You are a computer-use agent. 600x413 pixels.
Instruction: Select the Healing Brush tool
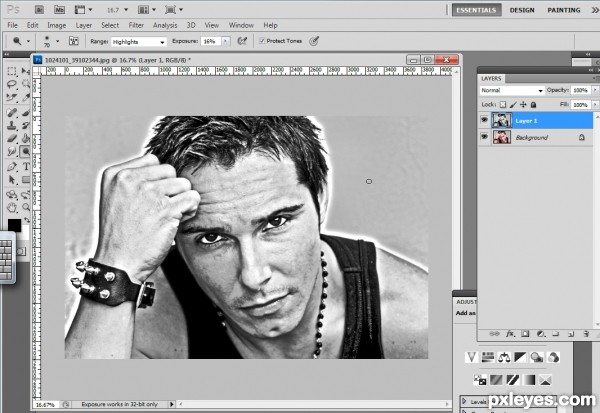12,112
